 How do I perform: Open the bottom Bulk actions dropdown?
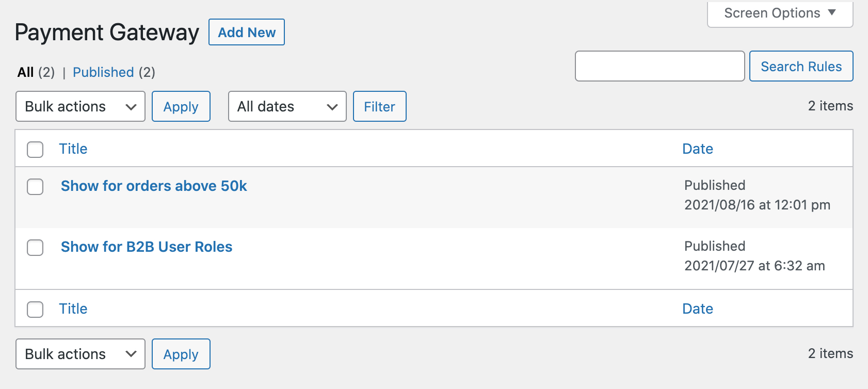80,354
